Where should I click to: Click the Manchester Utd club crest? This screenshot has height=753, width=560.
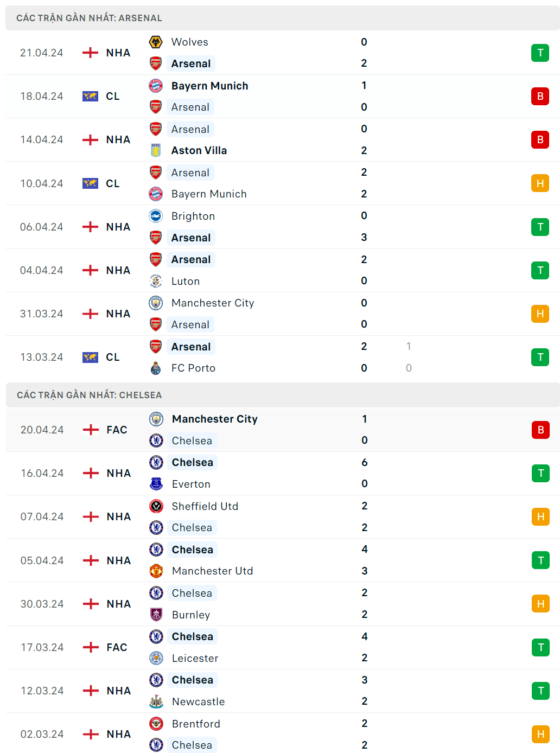point(156,571)
